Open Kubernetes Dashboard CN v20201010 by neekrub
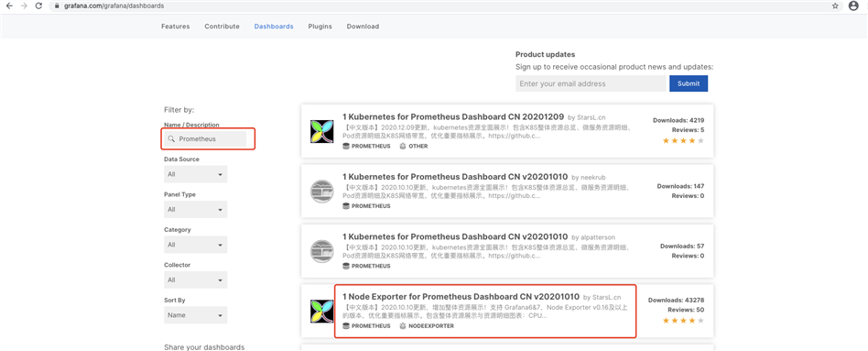Image resolution: width=868 pixels, height=351 pixels. pyautogui.click(x=455, y=177)
